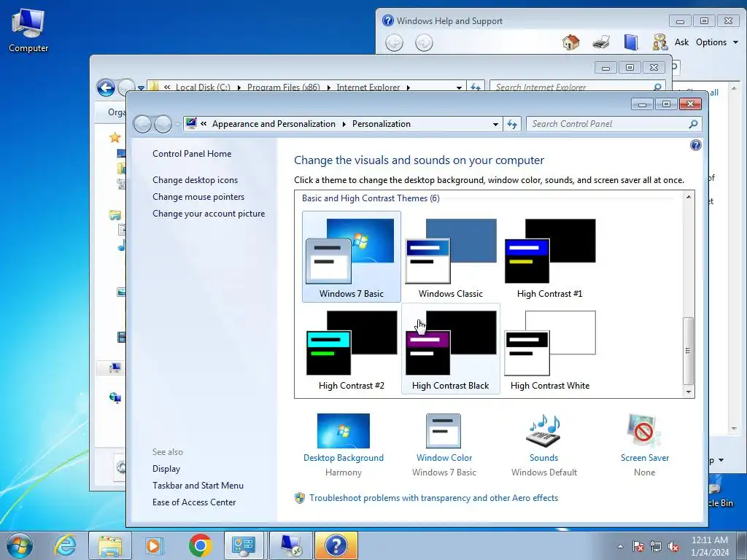747x560 pixels.
Task: Expand arrow after Appearance and Personalization breadcrumb
Action: click(344, 124)
